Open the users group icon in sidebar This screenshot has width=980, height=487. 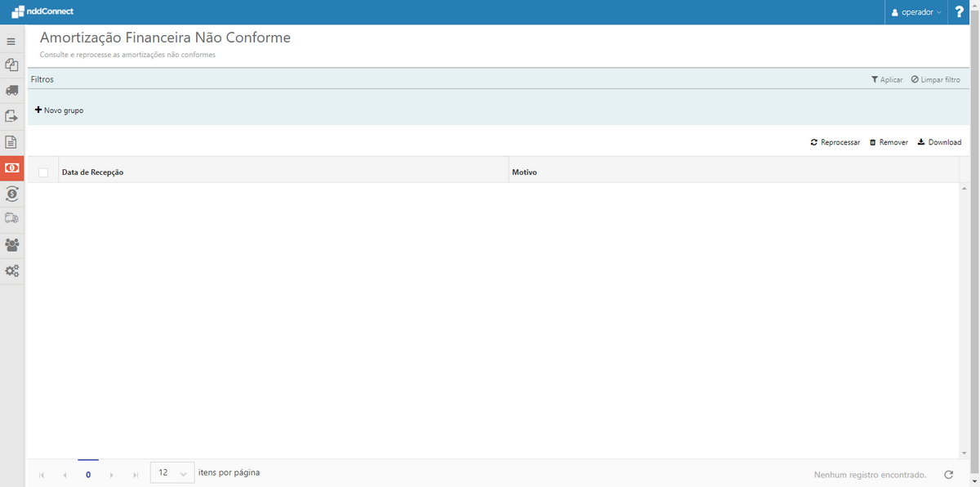[11, 244]
